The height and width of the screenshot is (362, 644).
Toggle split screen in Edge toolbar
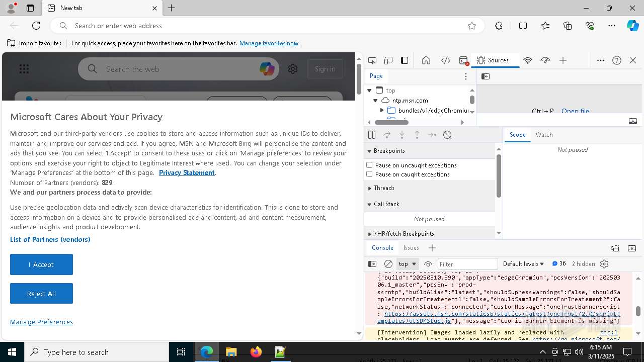523,26
